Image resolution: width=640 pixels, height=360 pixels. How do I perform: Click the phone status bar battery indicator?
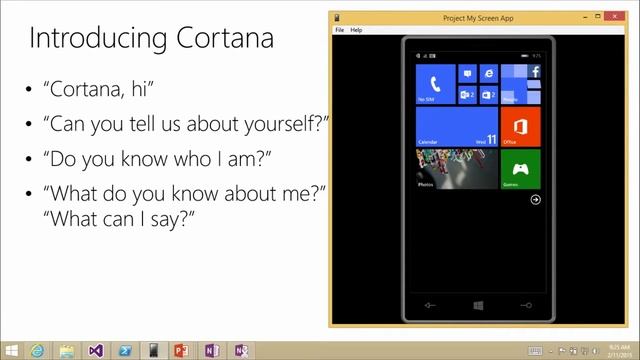pos(524,56)
